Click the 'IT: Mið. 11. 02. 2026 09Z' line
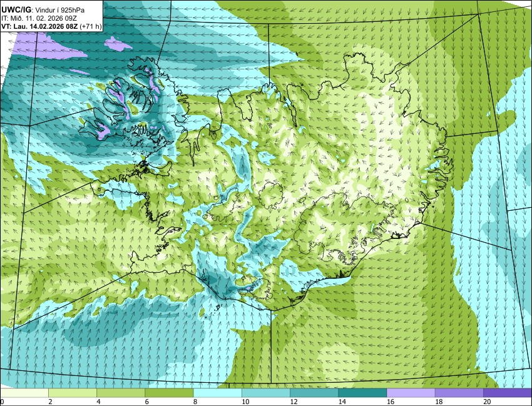 (39, 19)
